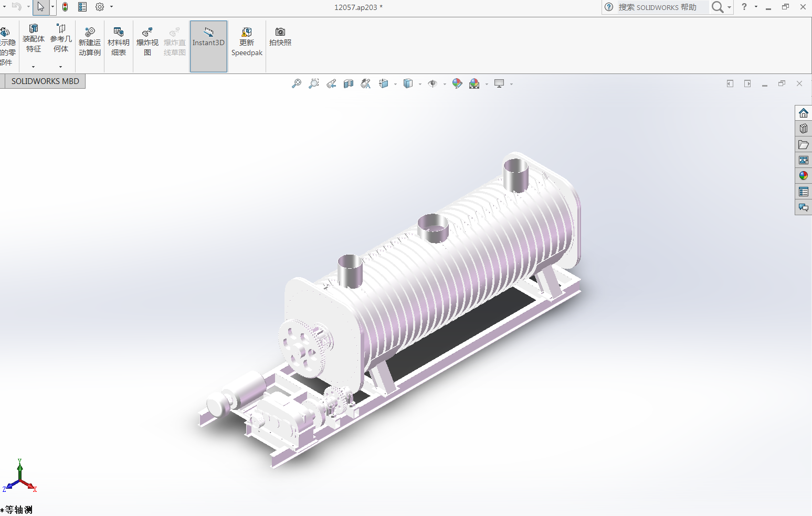Click the circled question mark help icon

point(609,7)
